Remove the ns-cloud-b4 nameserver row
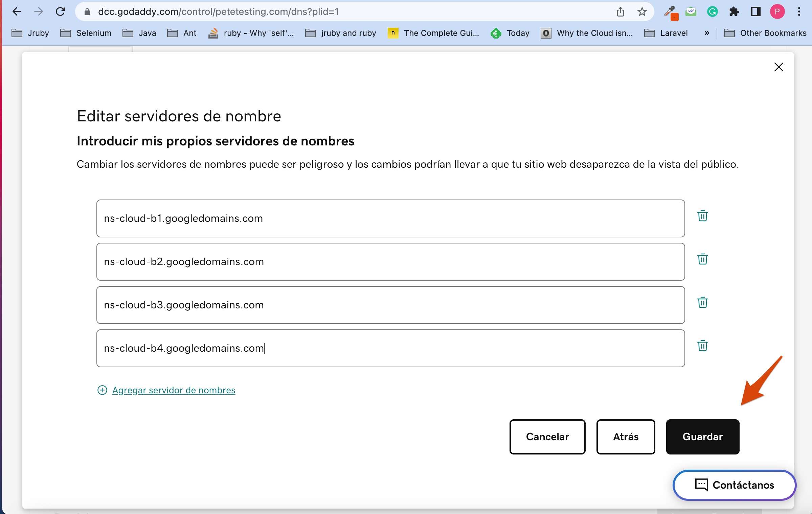This screenshot has height=514, width=812. point(702,346)
